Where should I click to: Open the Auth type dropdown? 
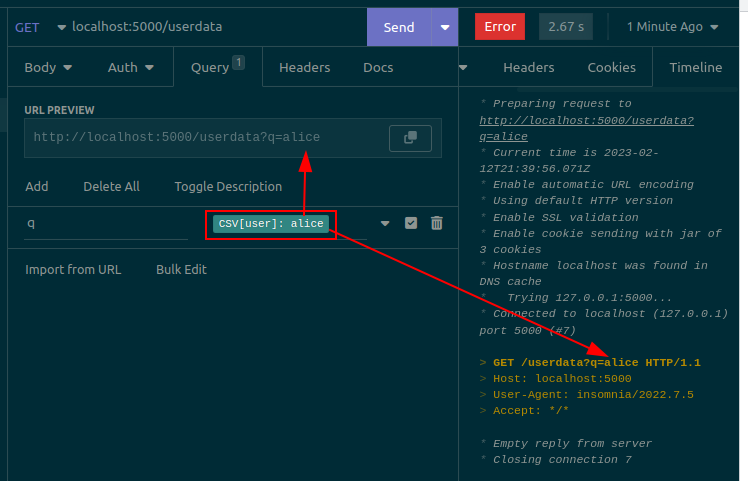(131, 67)
